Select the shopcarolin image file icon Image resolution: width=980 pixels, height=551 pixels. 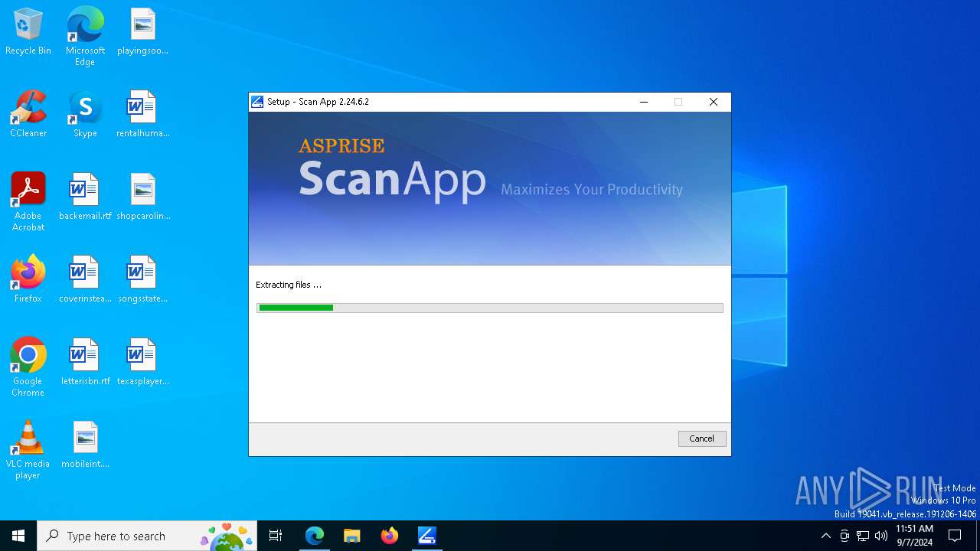[x=142, y=197]
